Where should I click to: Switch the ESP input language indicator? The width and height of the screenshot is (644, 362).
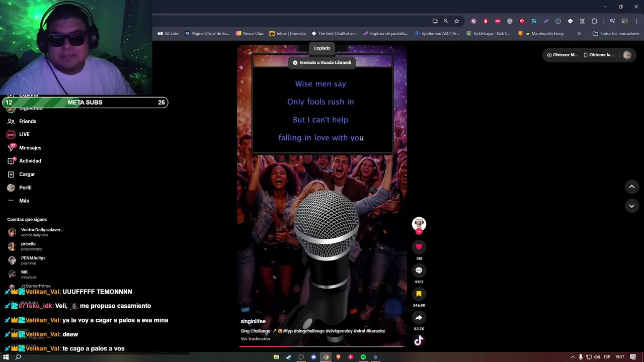[x=607, y=357]
